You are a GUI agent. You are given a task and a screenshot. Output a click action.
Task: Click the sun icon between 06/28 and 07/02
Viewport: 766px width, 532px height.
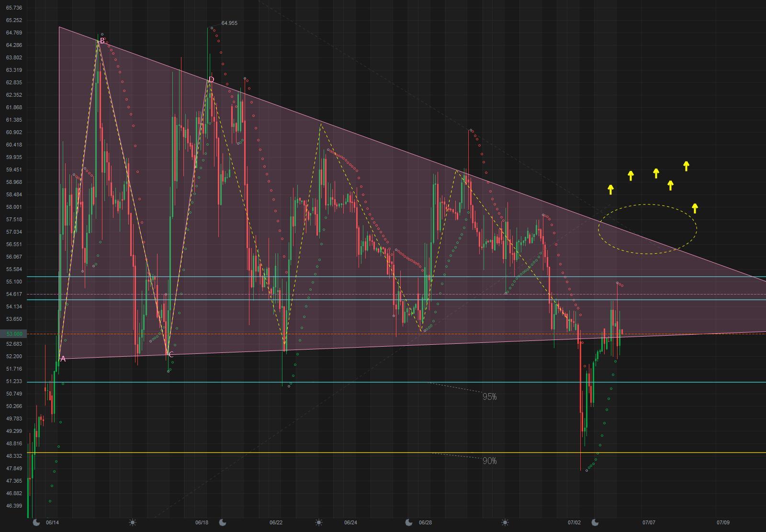point(505,522)
